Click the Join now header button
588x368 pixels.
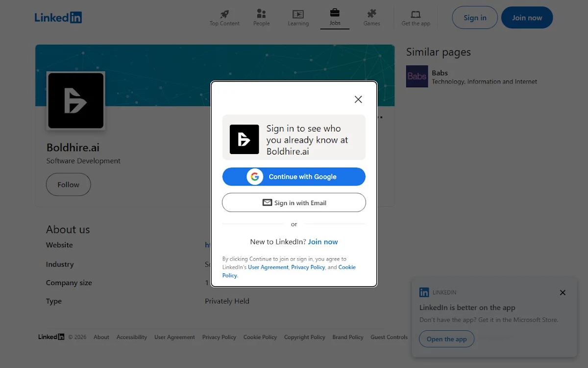[527, 18]
